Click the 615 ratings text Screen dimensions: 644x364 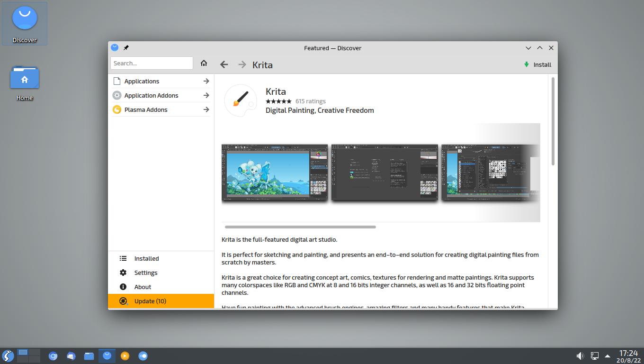(x=310, y=101)
